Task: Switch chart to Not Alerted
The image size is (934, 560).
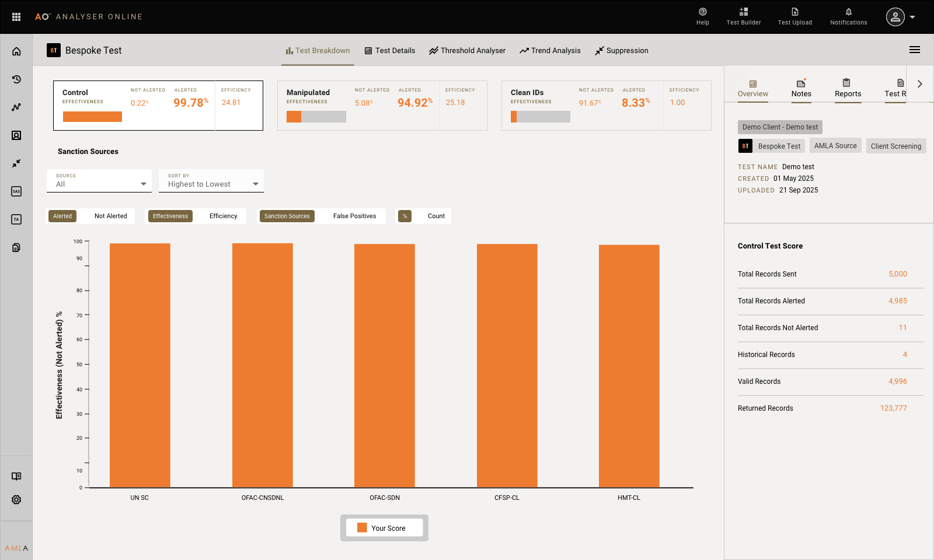Action: tap(110, 216)
